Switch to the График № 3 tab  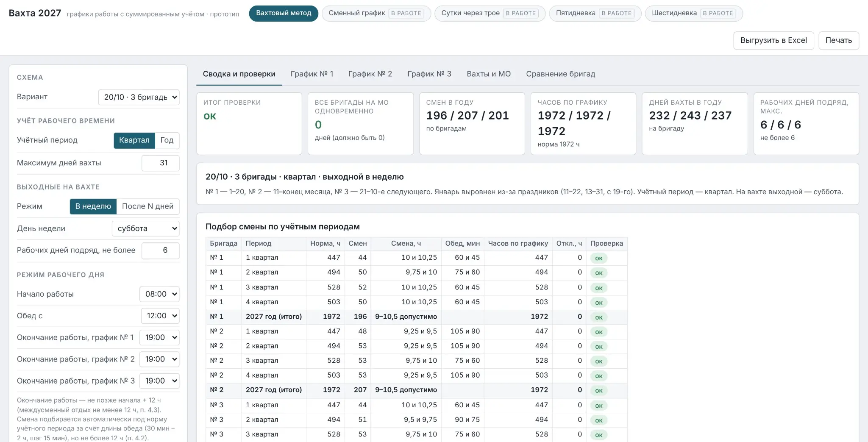[429, 74]
